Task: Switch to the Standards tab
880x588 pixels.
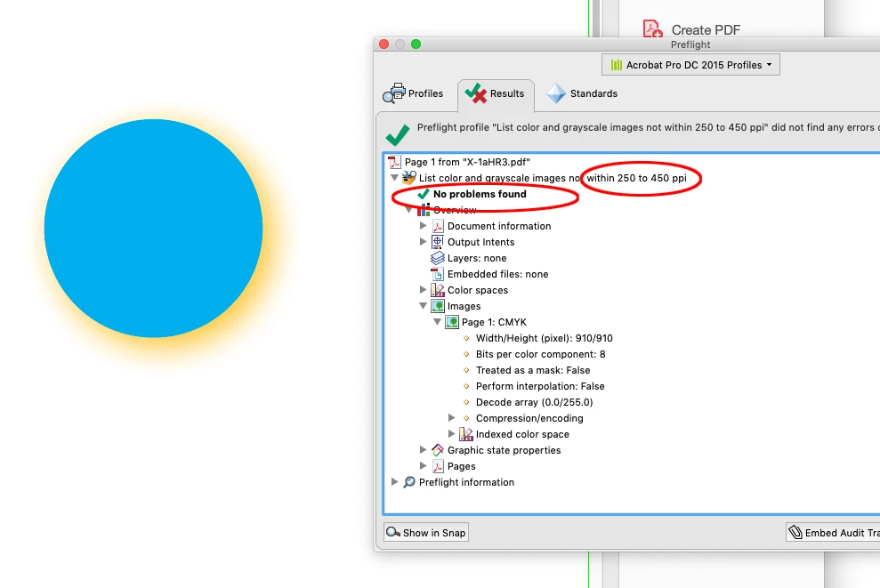Action: click(x=582, y=93)
